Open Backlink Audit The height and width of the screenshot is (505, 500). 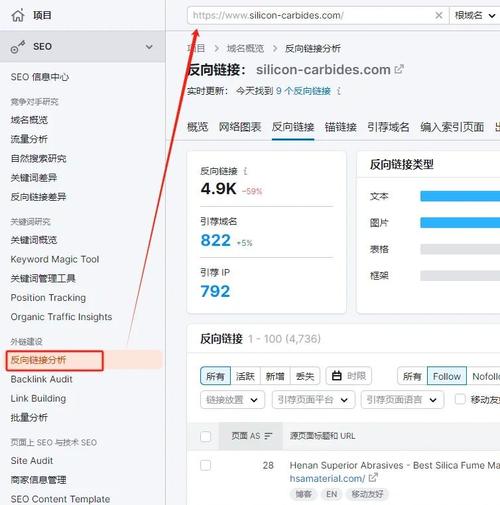point(41,379)
